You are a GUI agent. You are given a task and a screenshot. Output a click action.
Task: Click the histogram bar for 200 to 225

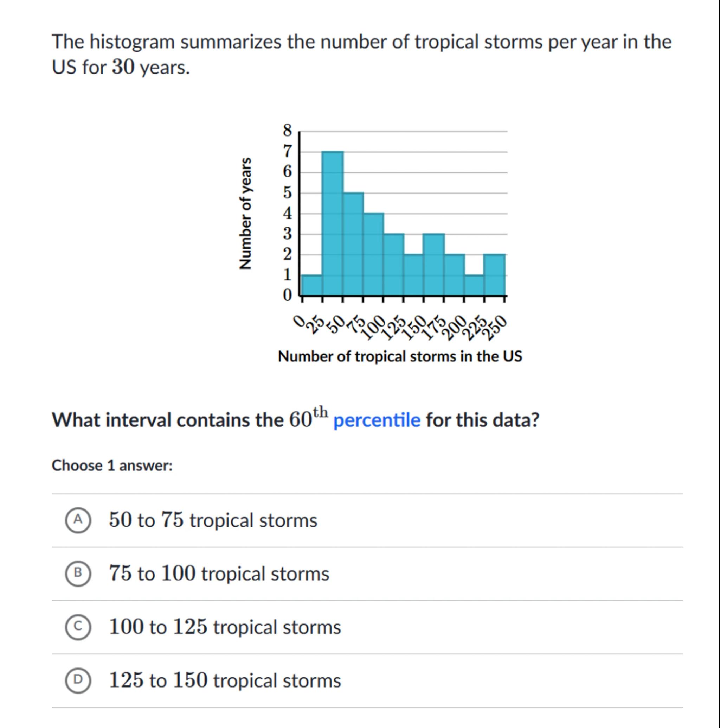[x=474, y=285]
